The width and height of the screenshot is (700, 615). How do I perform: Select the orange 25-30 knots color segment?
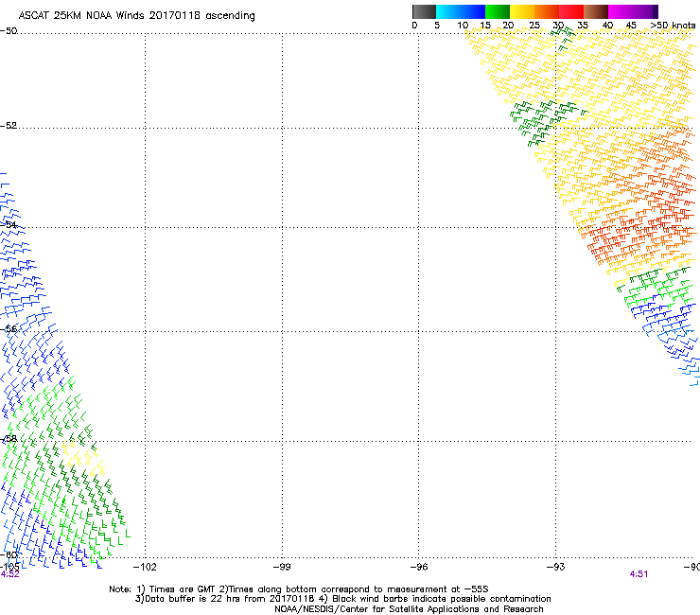point(547,11)
